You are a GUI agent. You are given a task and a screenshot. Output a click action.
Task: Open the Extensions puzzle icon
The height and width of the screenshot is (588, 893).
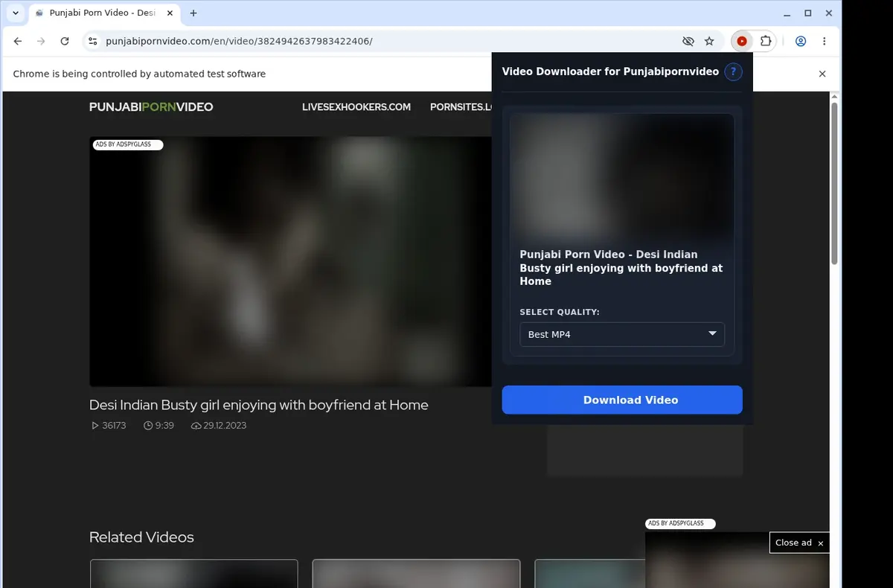(x=765, y=42)
